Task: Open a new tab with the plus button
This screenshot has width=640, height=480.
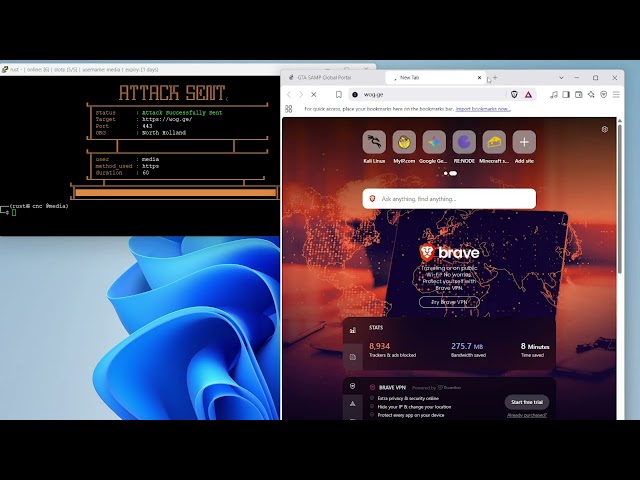Action: (495, 78)
